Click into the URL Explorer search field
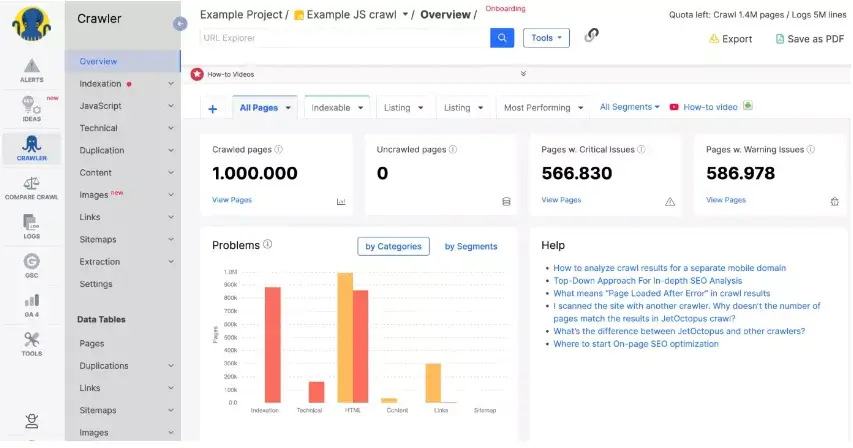Image resolution: width=853 pixels, height=448 pixels. click(343, 38)
